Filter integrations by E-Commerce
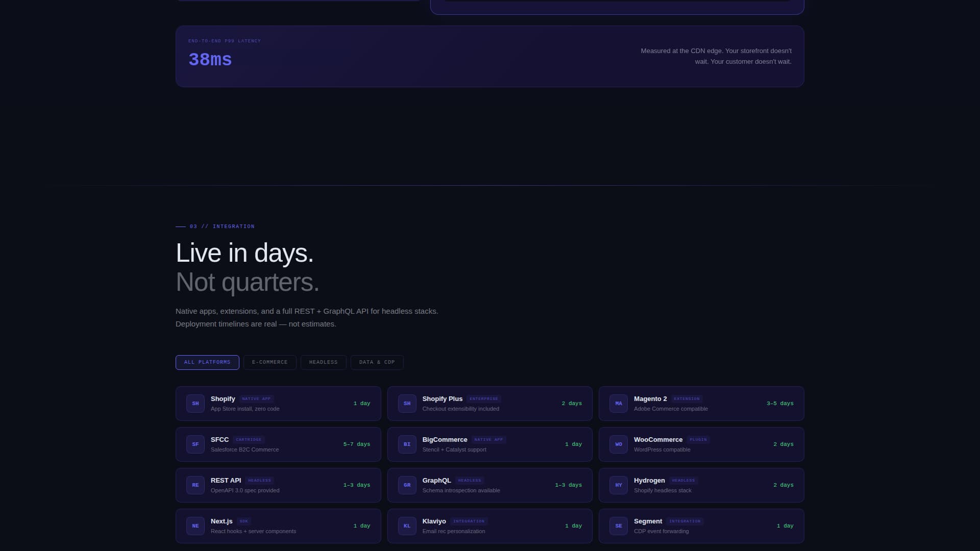 pyautogui.click(x=270, y=362)
